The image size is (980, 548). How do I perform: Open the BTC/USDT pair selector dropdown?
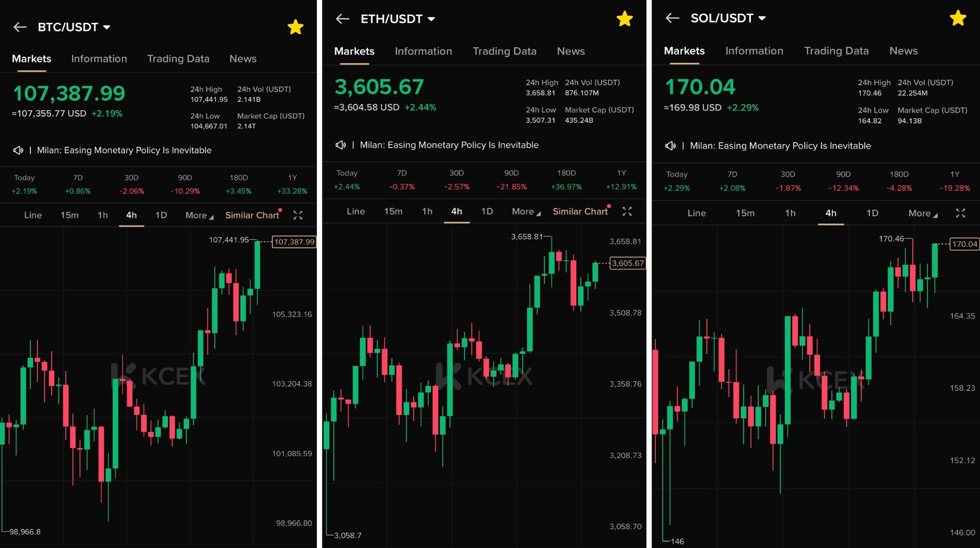pos(107,27)
